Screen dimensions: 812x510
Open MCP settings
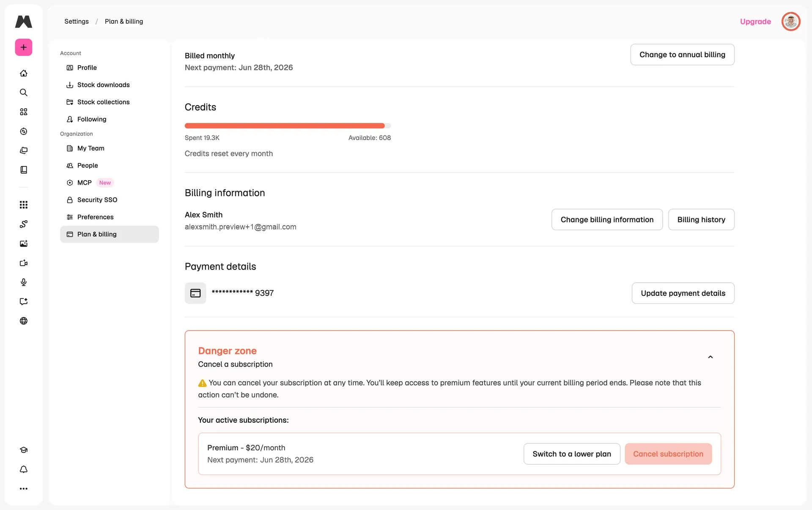tap(109, 182)
